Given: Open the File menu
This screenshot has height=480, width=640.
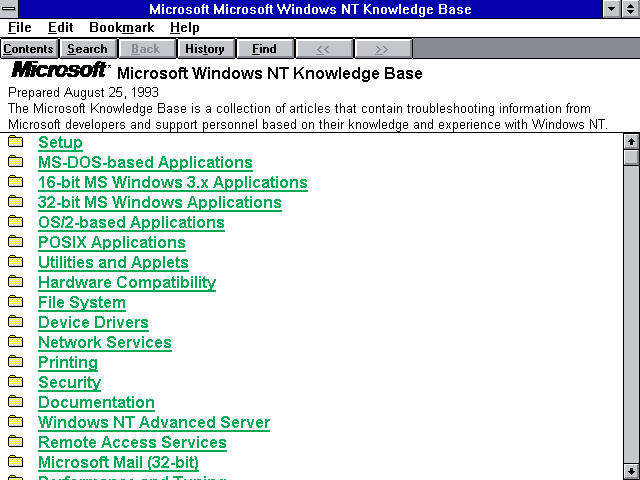Looking at the screenshot, I should [20, 27].
